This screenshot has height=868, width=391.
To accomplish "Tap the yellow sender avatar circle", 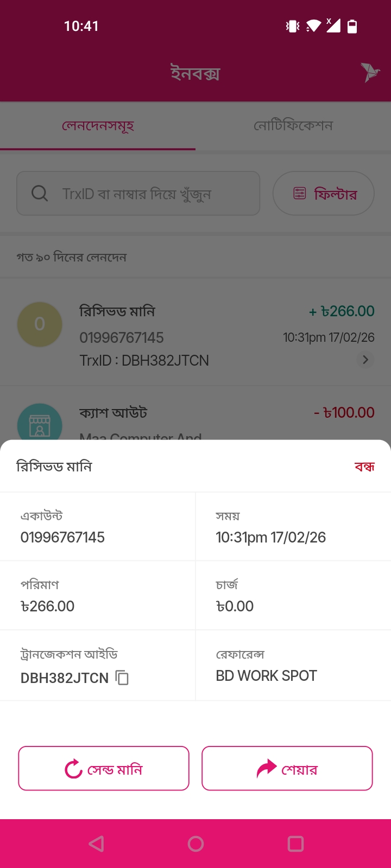I will [x=40, y=324].
